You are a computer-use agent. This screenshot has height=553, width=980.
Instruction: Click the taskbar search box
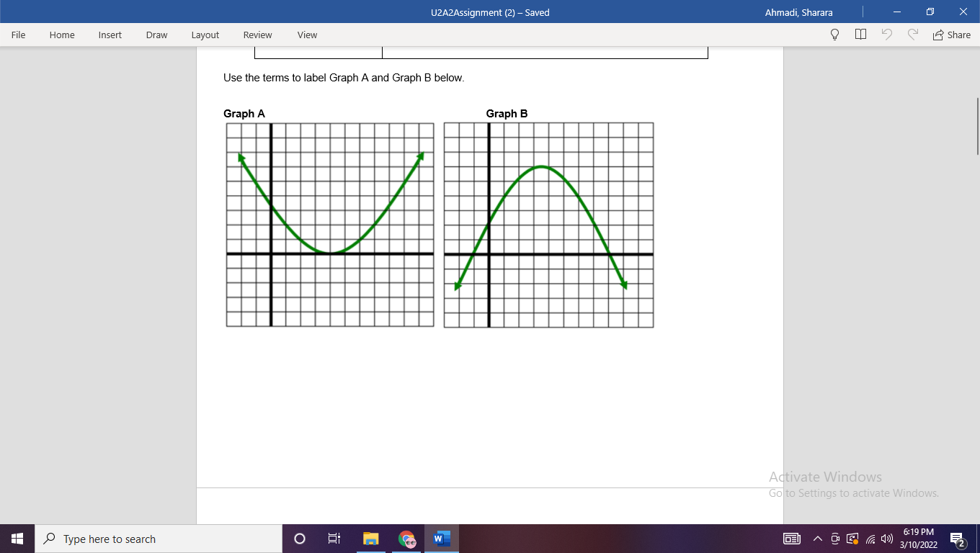(x=159, y=539)
